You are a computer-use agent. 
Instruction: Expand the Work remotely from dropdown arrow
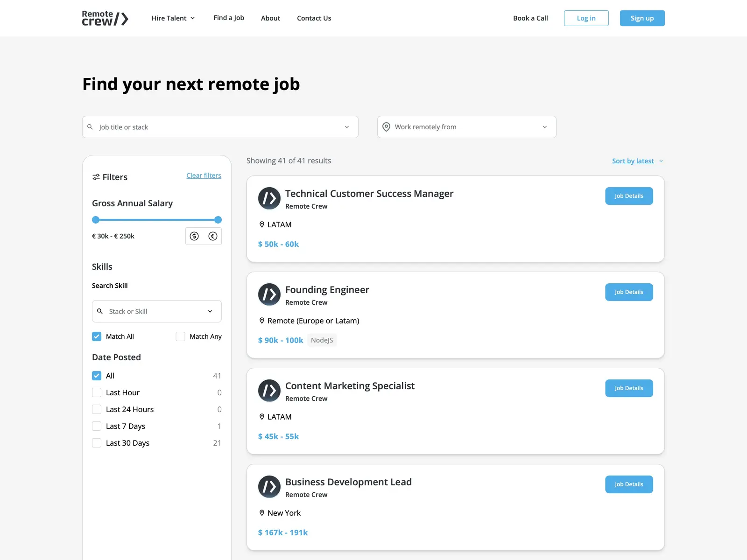click(x=545, y=127)
